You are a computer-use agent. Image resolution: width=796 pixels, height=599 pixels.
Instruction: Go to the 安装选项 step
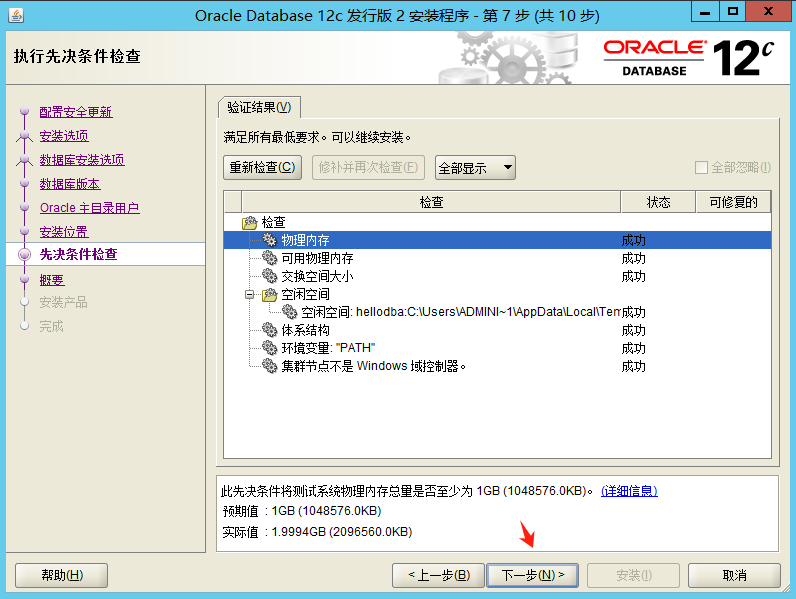(x=64, y=136)
